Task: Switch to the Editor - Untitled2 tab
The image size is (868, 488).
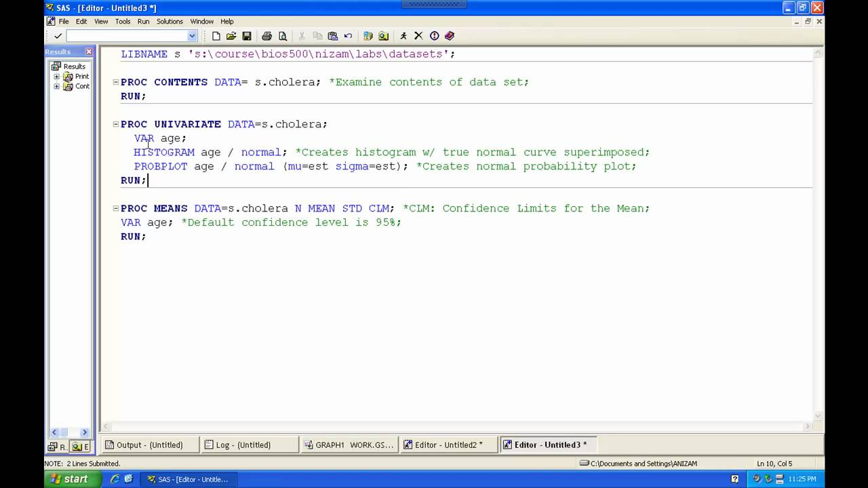Action: coord(448,445)
